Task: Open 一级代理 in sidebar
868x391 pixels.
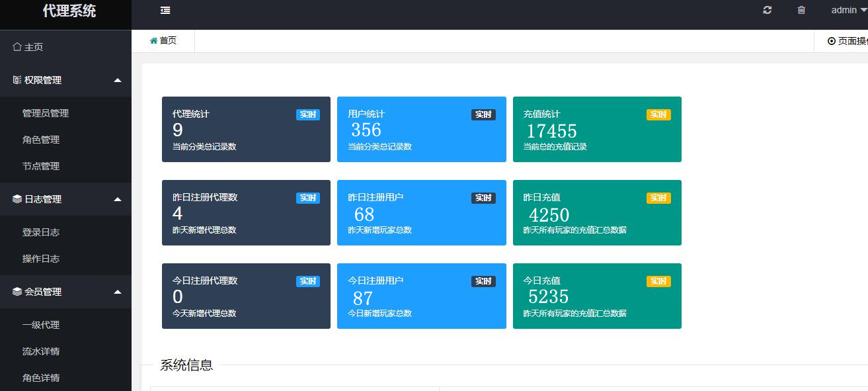Action: tap(41, 325)
